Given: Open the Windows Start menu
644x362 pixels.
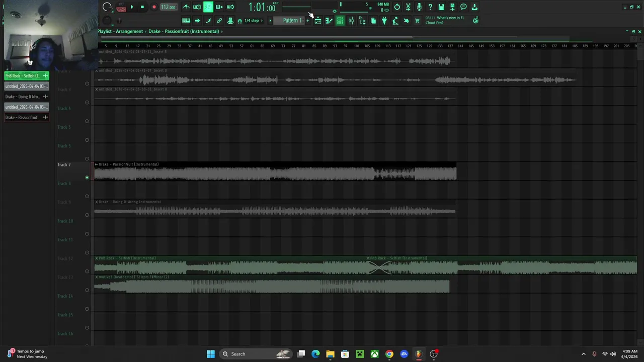Looking at the screenshot, I should (211, 354).
